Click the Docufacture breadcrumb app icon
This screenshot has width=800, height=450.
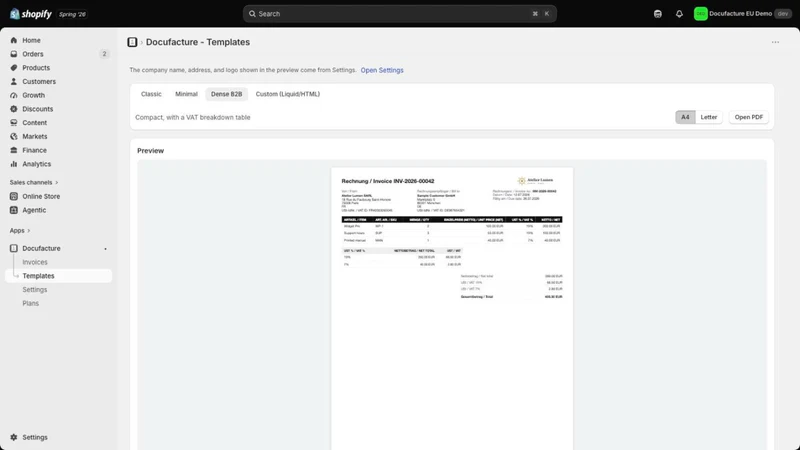coord(132,42)
